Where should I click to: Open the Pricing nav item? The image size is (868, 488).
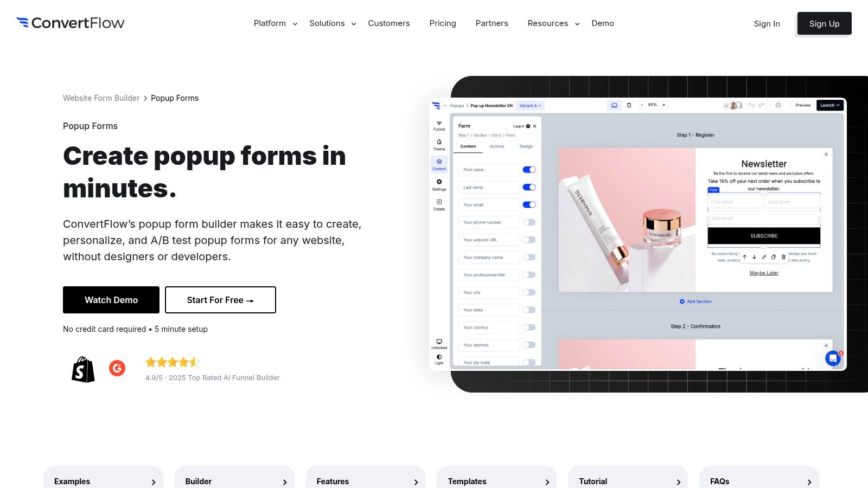tap(443, 23)
